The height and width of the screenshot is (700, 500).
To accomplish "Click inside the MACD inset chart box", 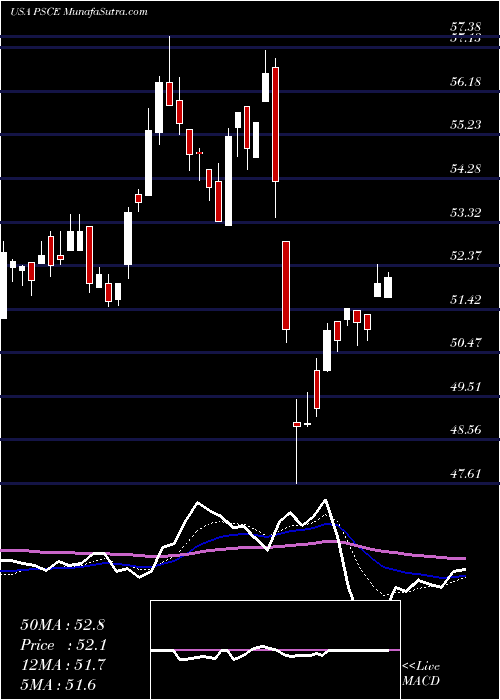I will (x=275, y=650).
